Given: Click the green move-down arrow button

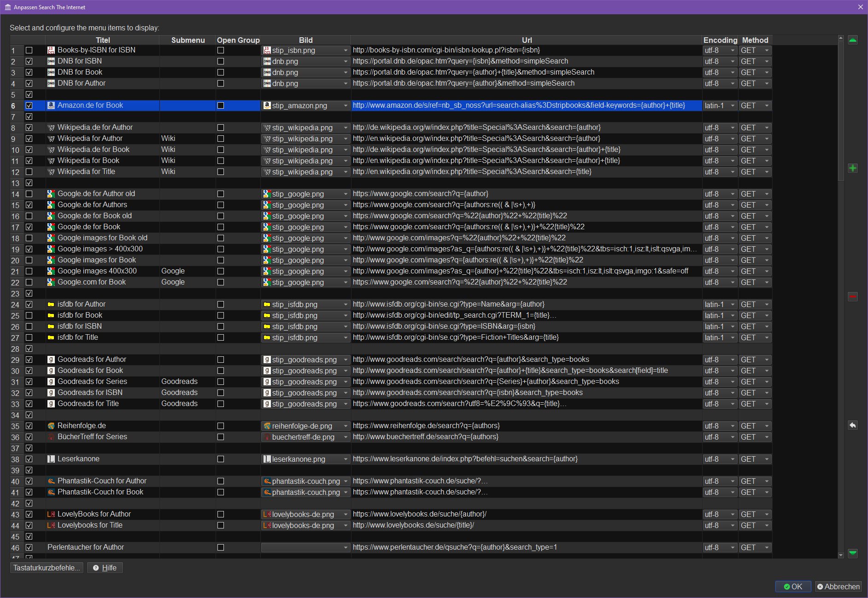Looking at the screenshot, I should point(853,553).
